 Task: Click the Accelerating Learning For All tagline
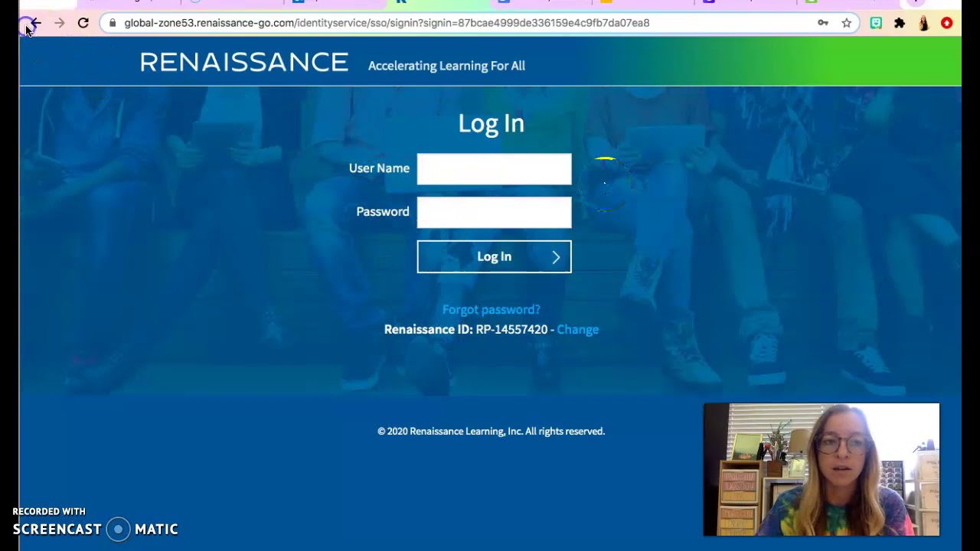446,66
